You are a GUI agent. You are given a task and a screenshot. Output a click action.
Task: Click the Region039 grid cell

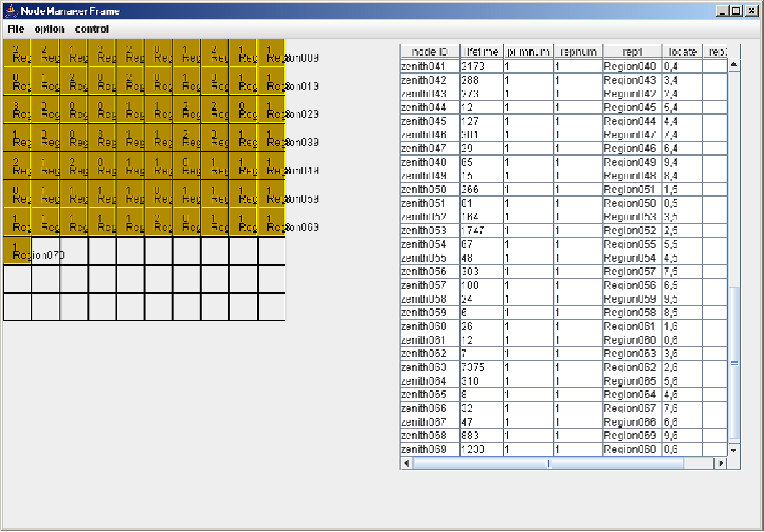pyautogui.click(x=271, y=138)
